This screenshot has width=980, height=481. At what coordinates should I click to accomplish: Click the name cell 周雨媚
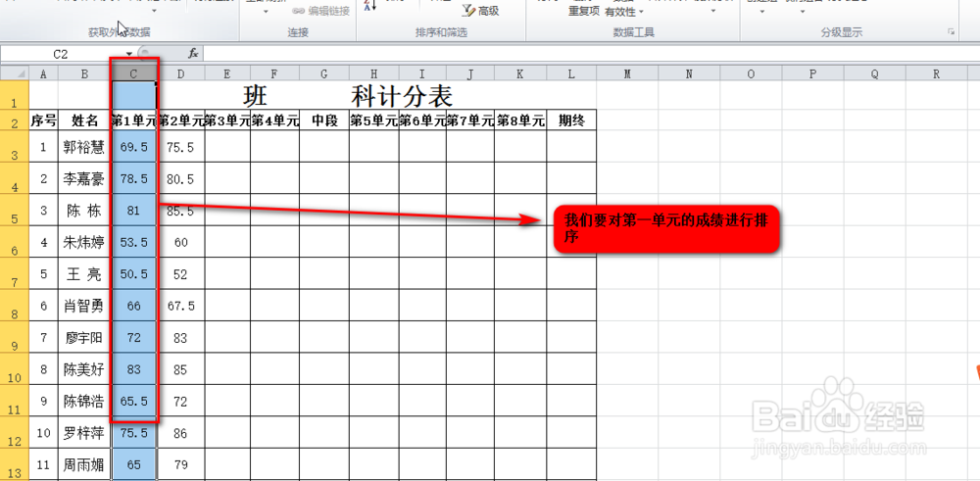pyautogui.click(x=84, y=464)
